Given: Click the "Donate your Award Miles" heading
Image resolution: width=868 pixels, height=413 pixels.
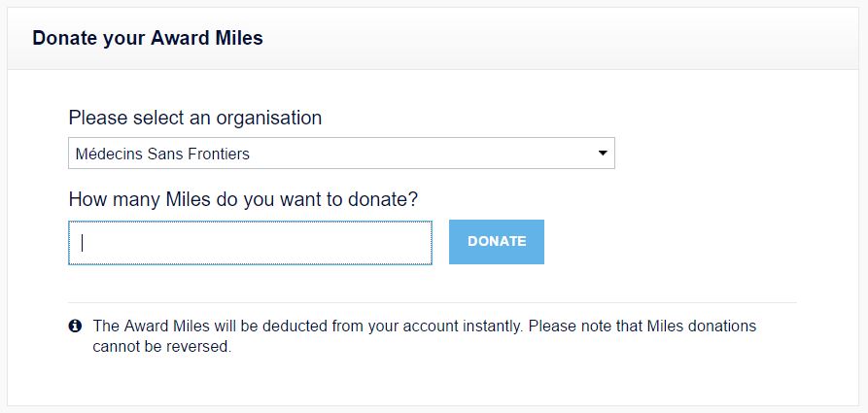Looking at the screenshot, I should 148,39.
